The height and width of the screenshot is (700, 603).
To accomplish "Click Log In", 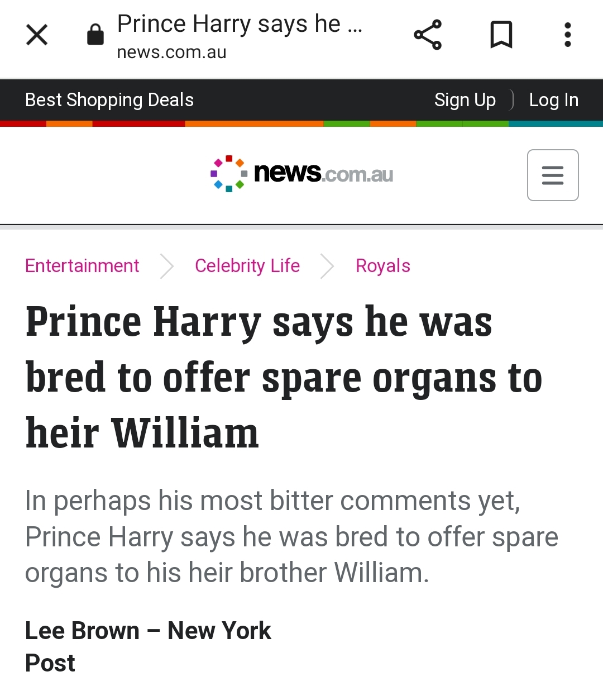I will [553, 100].
